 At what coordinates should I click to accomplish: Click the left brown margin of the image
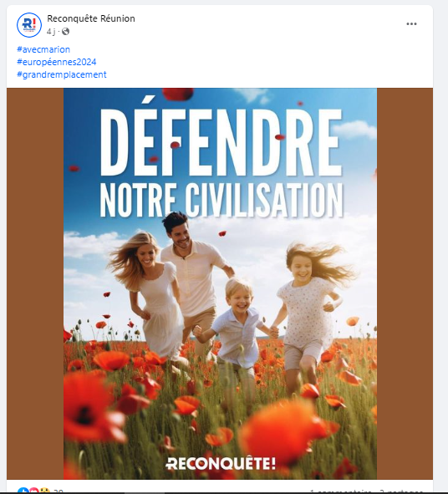tap(35, 283)
